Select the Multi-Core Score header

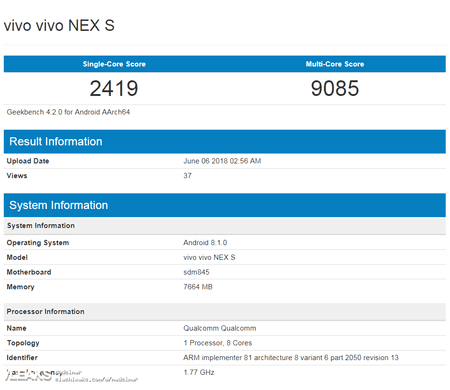tap(335, 64)
